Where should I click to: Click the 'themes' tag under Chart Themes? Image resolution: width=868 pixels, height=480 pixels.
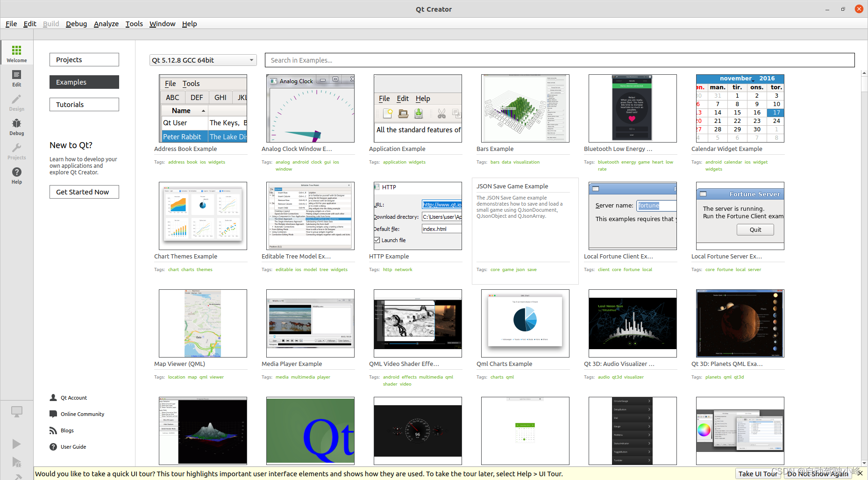click(x=205, y=270)
